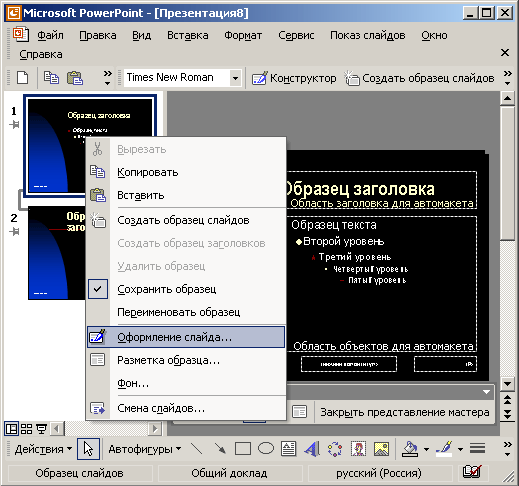Open fill color dropdown arrow
The height and width of the screenshot is (486, 519).
[426, 449]
